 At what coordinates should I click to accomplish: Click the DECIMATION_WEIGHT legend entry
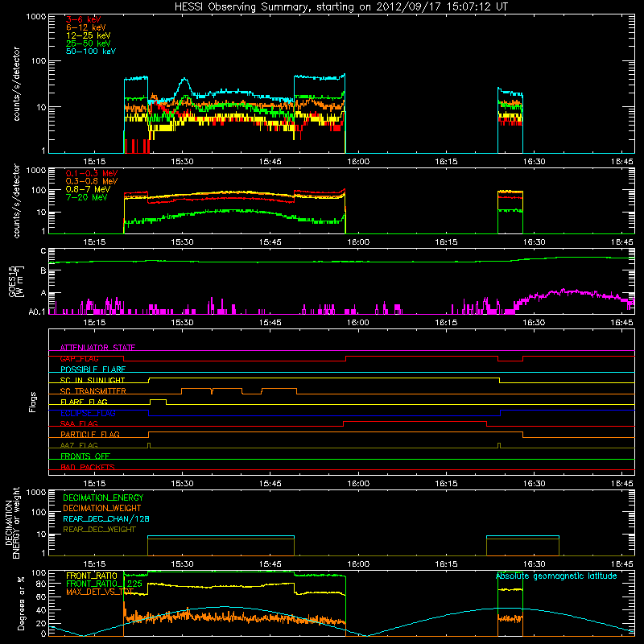coord(102,508)
